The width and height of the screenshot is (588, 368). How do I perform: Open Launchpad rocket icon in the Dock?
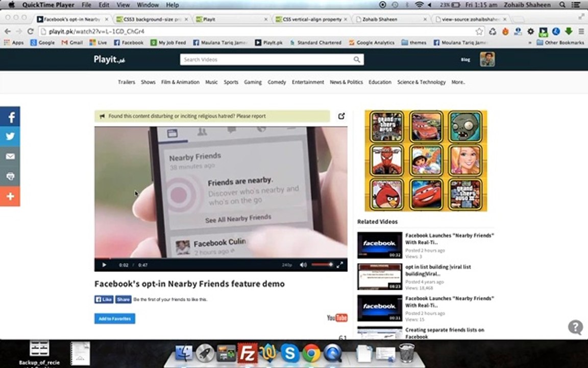coord(205,353)
